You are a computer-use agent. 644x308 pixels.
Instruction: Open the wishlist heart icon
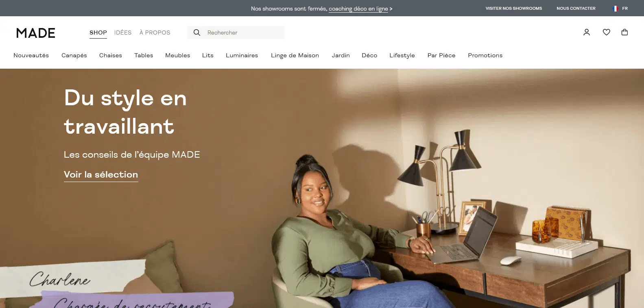(606, 32)
